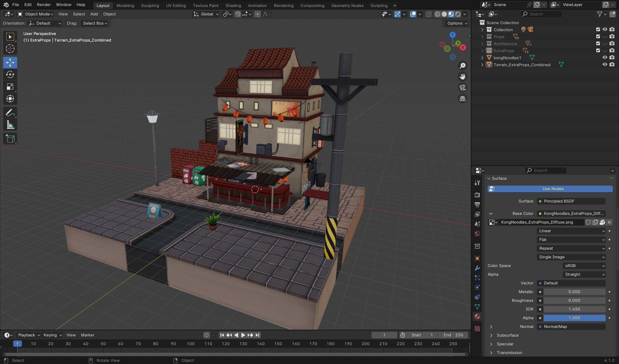The width and height of the screenshot is (619, 364).
Task: Click the Roughness value slider
Action: coord(574,301)
